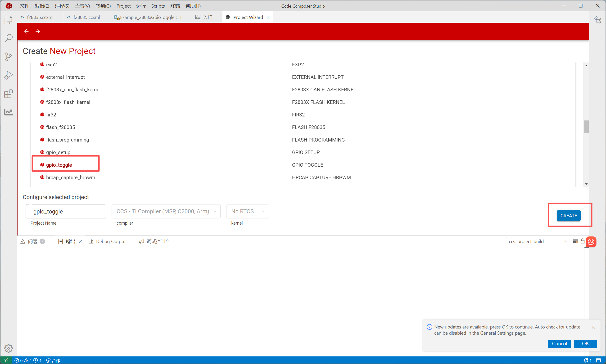Open the No RTOS kernel dropdown
Image resolution: width=606 pixels, height=364 pixels.
[247, 211]
